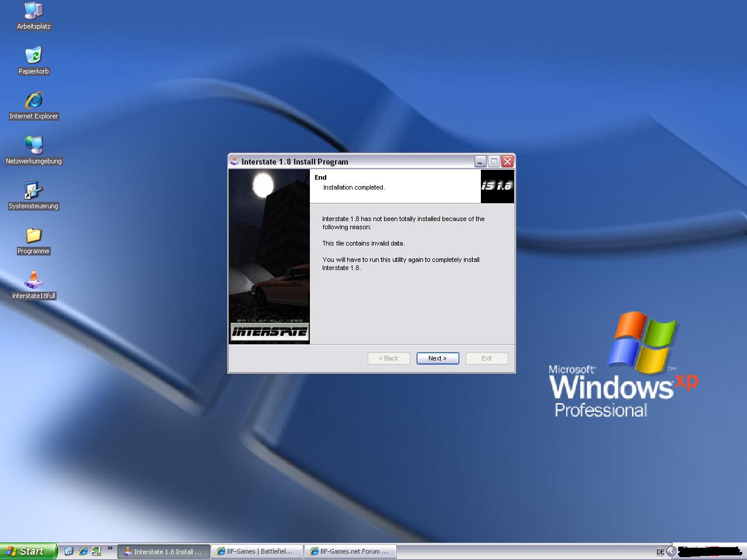Image resolution: width=747 pixels, height=560 pixels.
Task: Minimize the Interstate 1.8 installer window
Action: pos(480,162)
